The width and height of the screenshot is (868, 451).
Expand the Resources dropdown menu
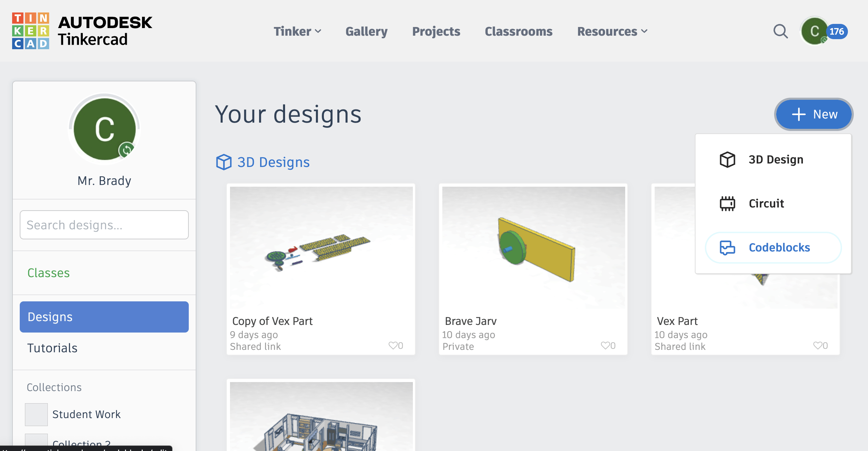point(612,31)
